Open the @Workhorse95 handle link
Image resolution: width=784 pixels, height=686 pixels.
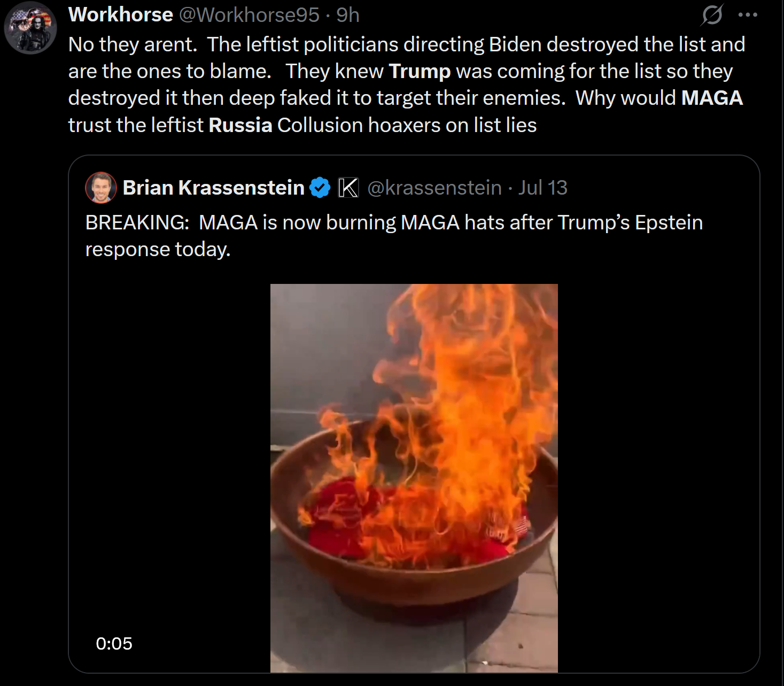point(249,15)
